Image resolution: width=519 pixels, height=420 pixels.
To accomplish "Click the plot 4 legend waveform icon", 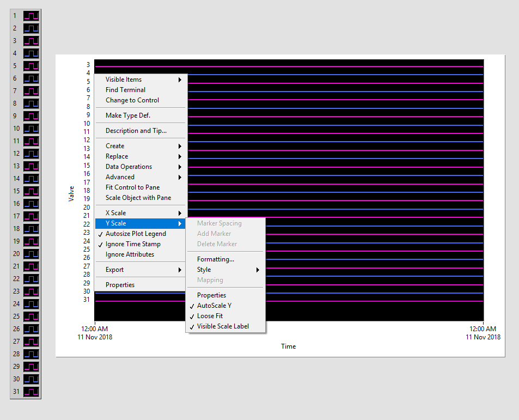I will point(31,53).
